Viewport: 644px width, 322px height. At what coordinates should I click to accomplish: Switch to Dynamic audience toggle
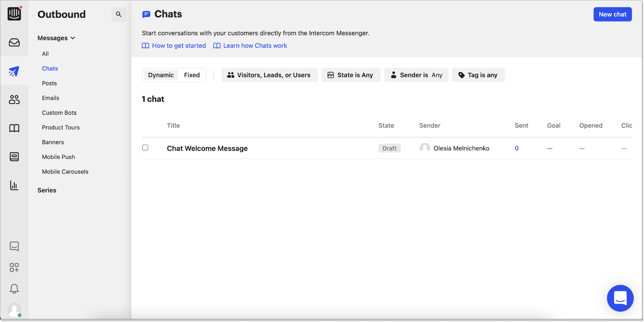[161, 75]
